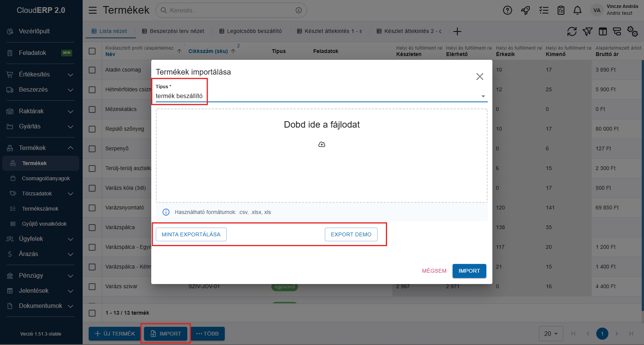Viewport: 644px width, 345px height.
Task: Click the hamburger menu icon
Action: [93, 10]
